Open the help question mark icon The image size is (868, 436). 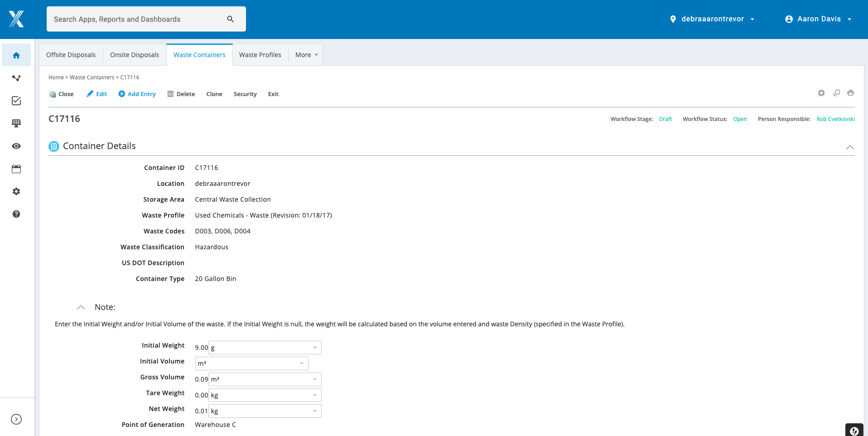[16, 214]
